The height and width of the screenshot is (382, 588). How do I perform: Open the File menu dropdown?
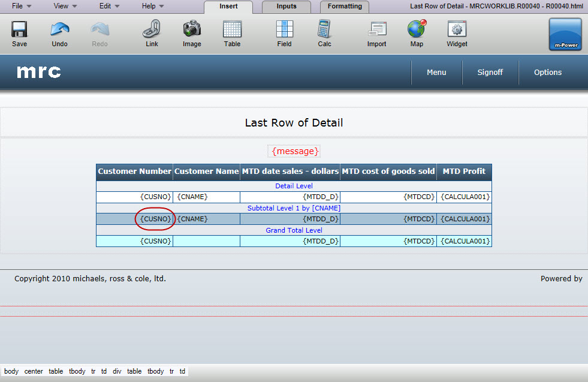pyautogui.click(x=22, y=6)
